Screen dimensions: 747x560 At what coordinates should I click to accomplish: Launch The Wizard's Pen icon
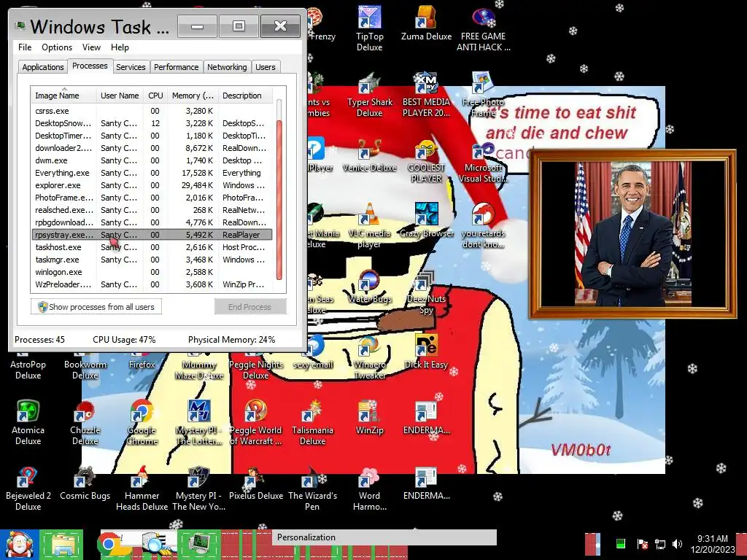(312, 489)
